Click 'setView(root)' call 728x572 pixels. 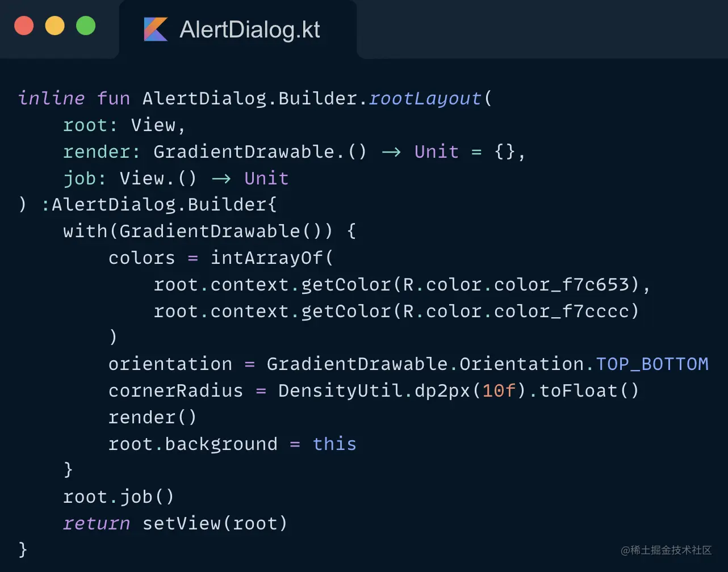[215, 523]
